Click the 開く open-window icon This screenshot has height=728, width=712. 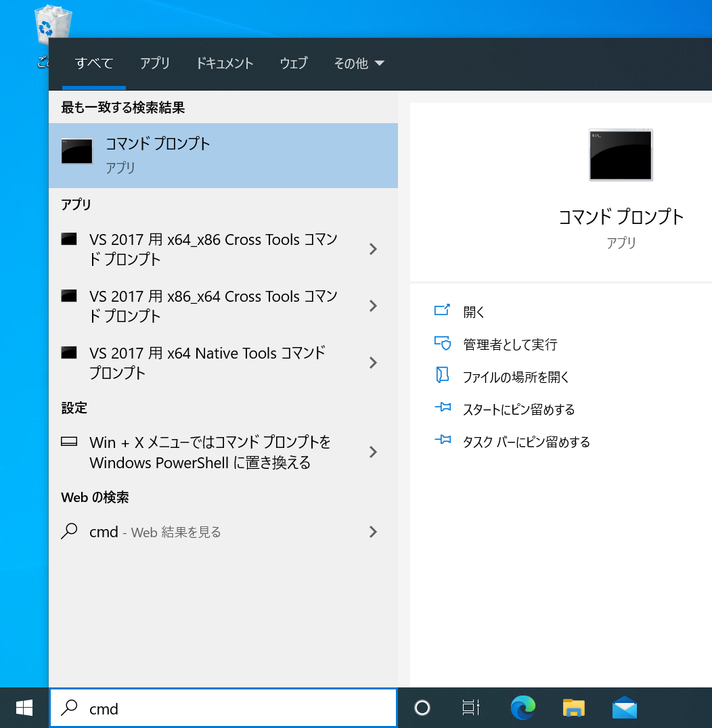click(x=442, y=310)
